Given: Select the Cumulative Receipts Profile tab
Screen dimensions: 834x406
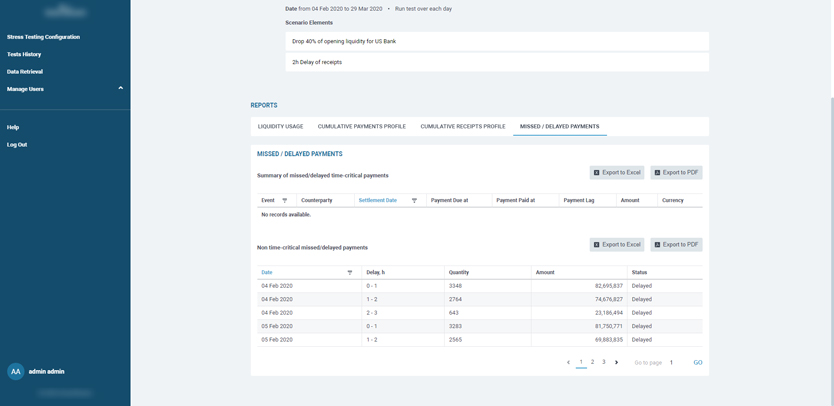Looking at the screenshot, I should click(x=462, y=127).
